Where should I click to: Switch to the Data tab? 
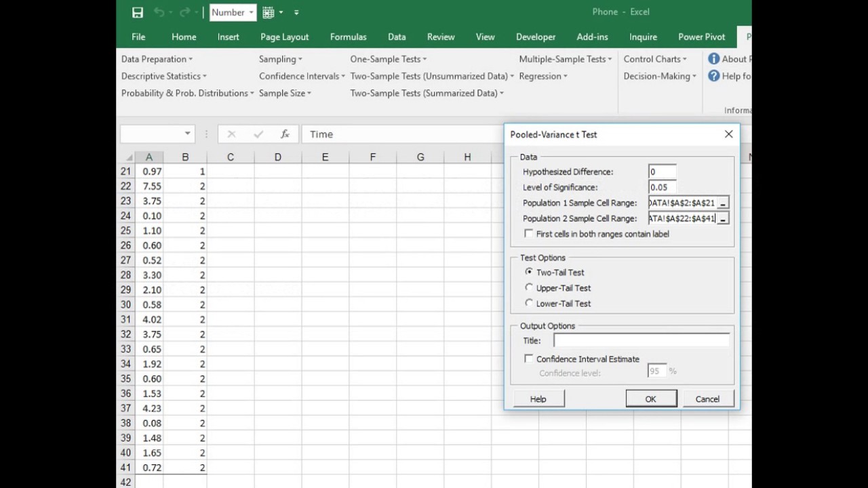pos(397,37)
